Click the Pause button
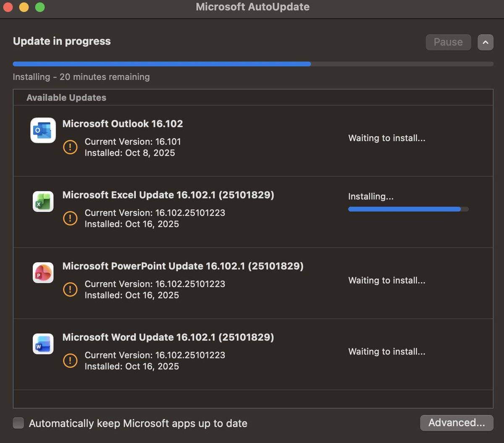The height and width of the screenshot is (443, 504). (x=448, y=42)
